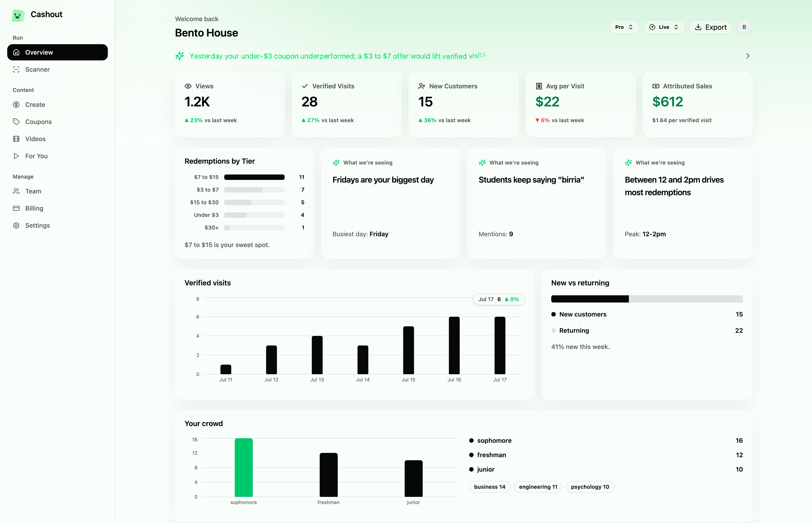
Task: Click the Jul 17 chart bar
Action: tap(500, 345)
